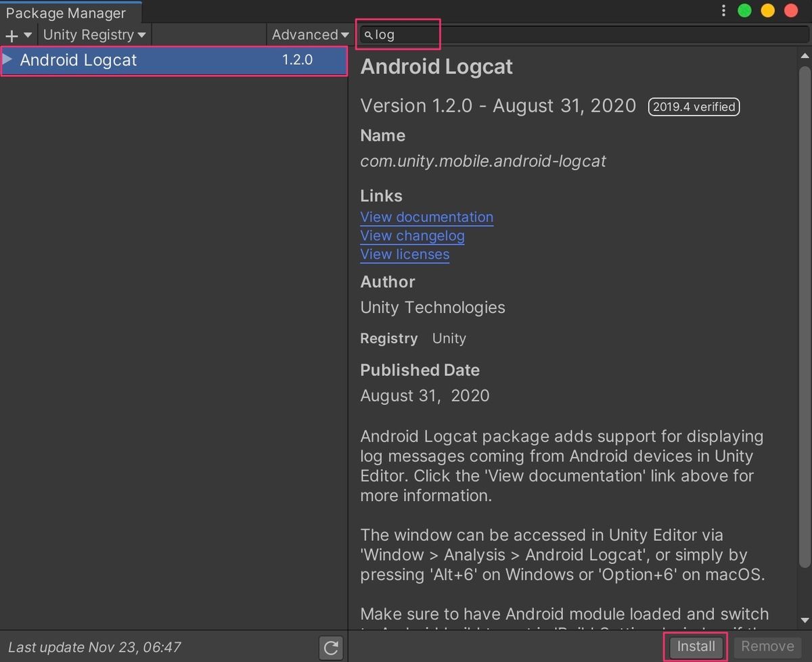Open the View changelog link
This screenshot has height=662, width=812.
tap(412, 236)
